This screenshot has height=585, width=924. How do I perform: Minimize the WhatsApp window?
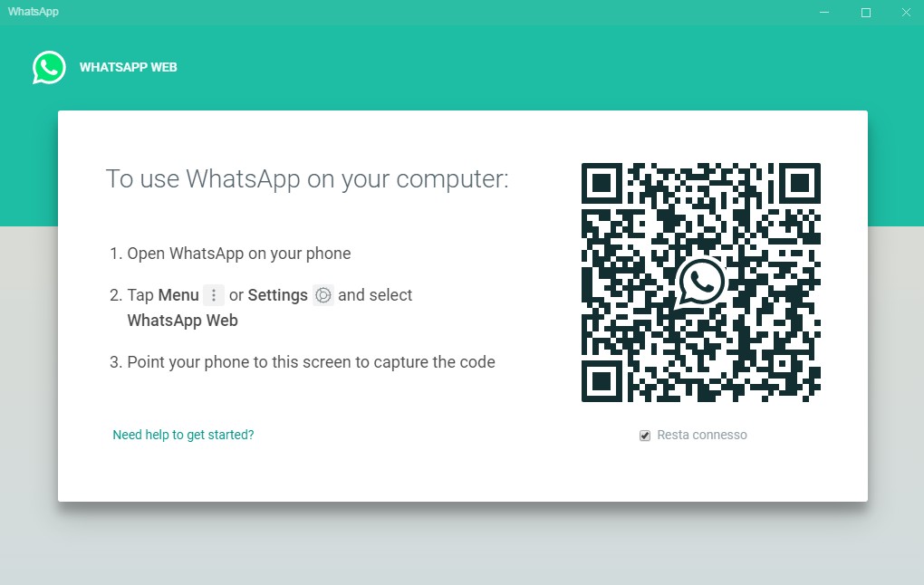tap(824, 13)
